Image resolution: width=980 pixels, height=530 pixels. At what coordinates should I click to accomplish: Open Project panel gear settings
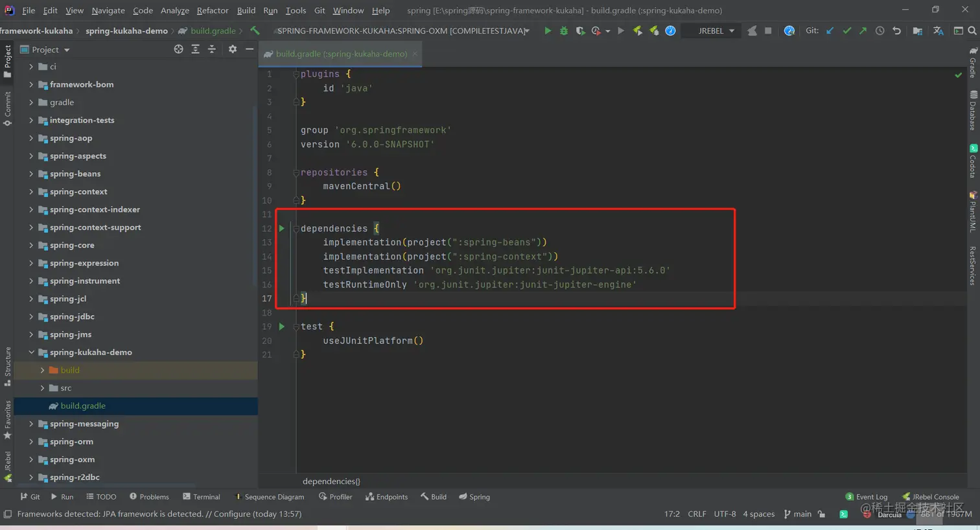click(x=233, y=49)
